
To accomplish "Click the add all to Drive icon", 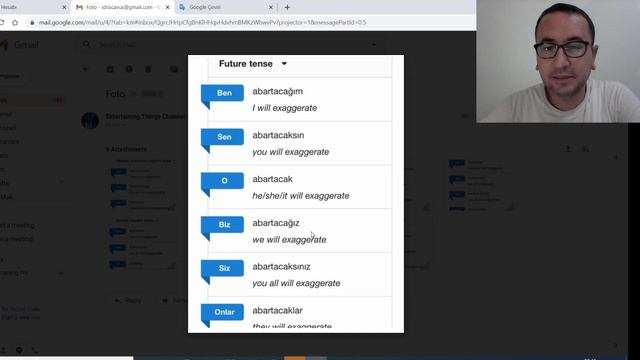I will [585, 149].
